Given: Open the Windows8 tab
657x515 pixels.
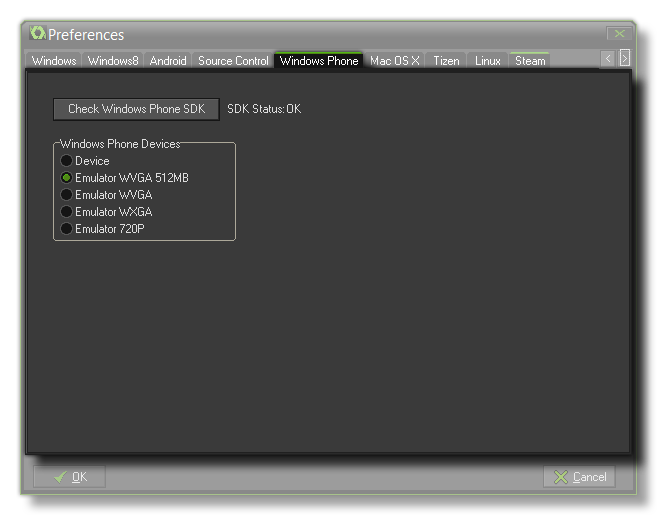Looking at the screenshot, I should coord(113,61).
